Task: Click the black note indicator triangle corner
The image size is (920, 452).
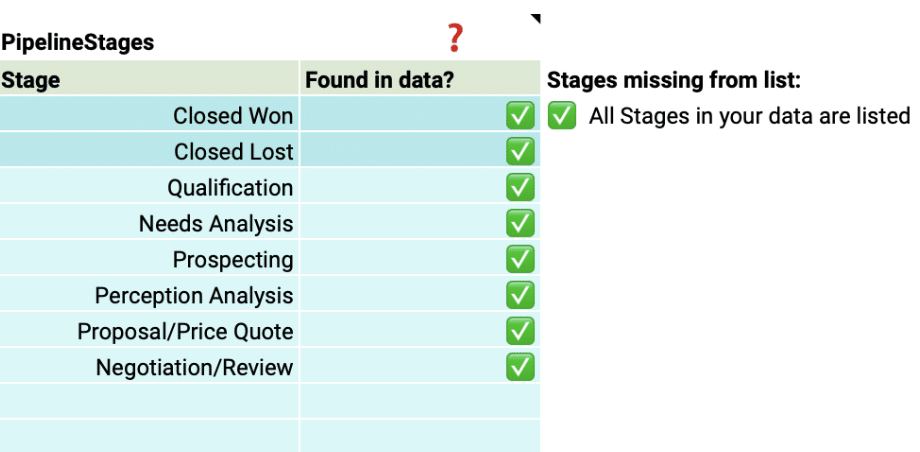Action: (x=536, y=18)
